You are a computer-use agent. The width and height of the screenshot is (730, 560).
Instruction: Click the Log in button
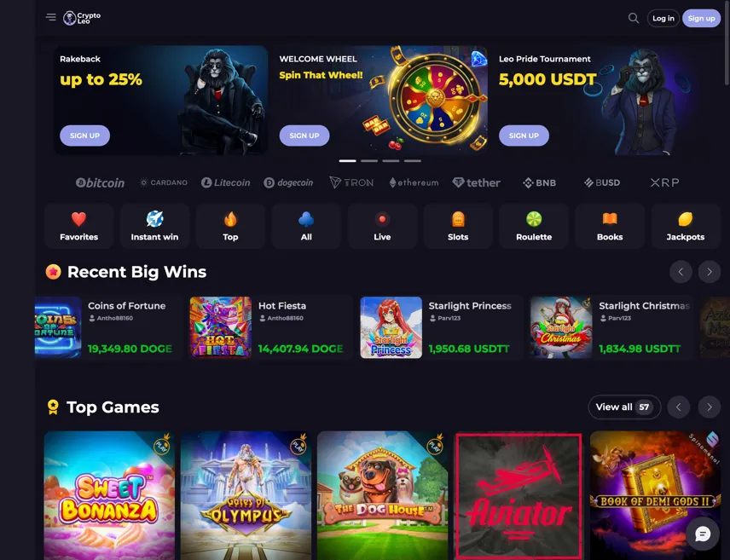point(663,18)
